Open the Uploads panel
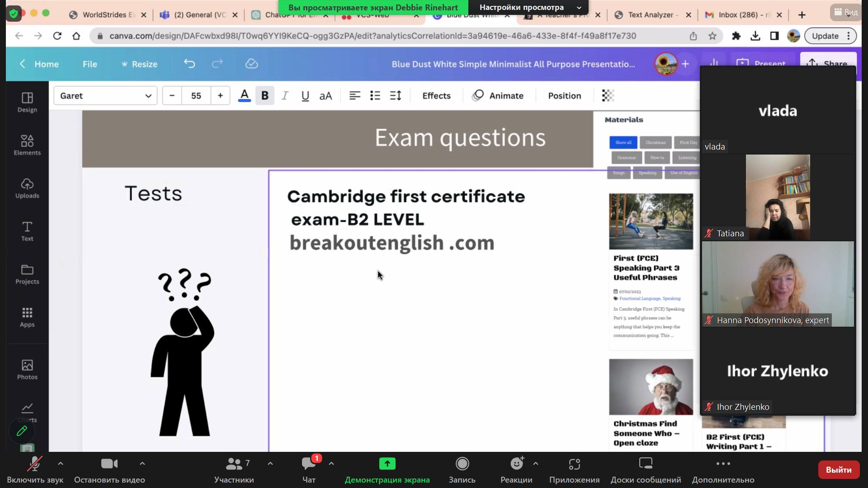Image resolution: width=868 pixels, height=488 pixels. point(27,188)
